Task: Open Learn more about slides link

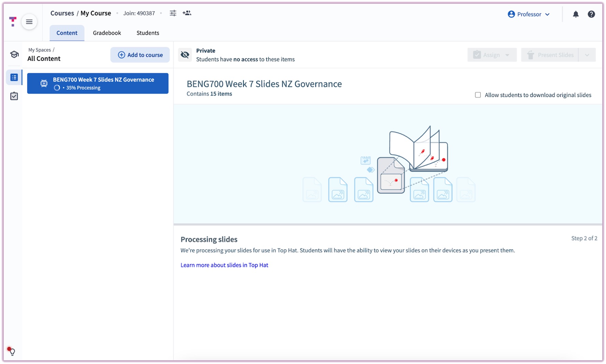Action: coord(224,265)
